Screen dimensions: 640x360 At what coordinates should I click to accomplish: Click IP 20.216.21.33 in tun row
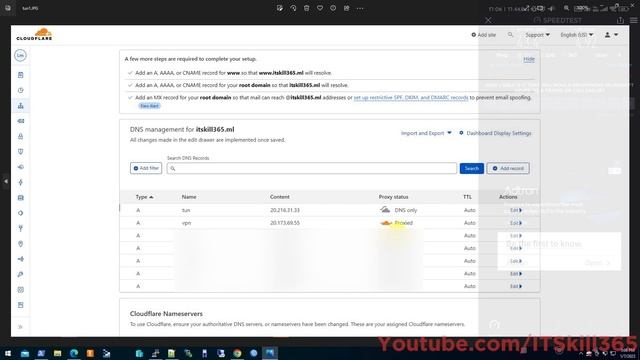pos(285,210)
